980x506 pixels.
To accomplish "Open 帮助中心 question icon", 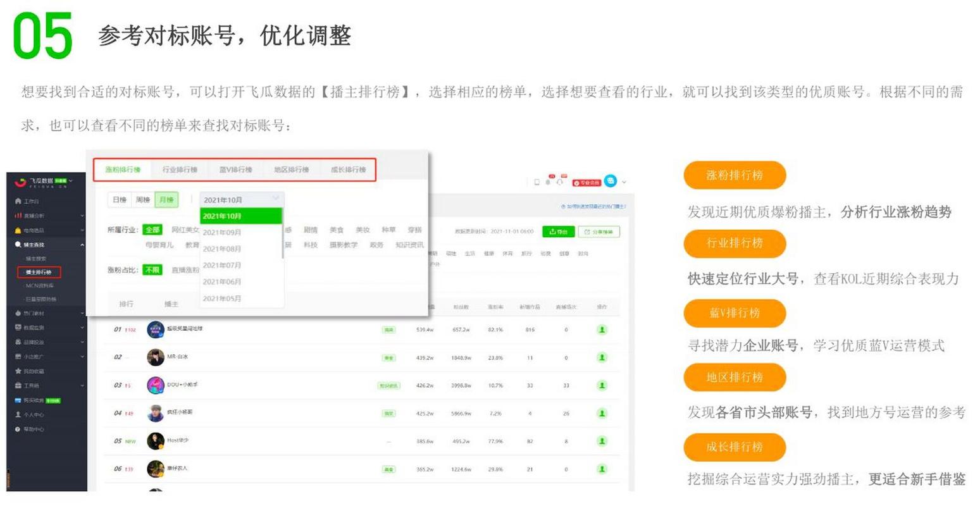I will click(x=18, y=429).
